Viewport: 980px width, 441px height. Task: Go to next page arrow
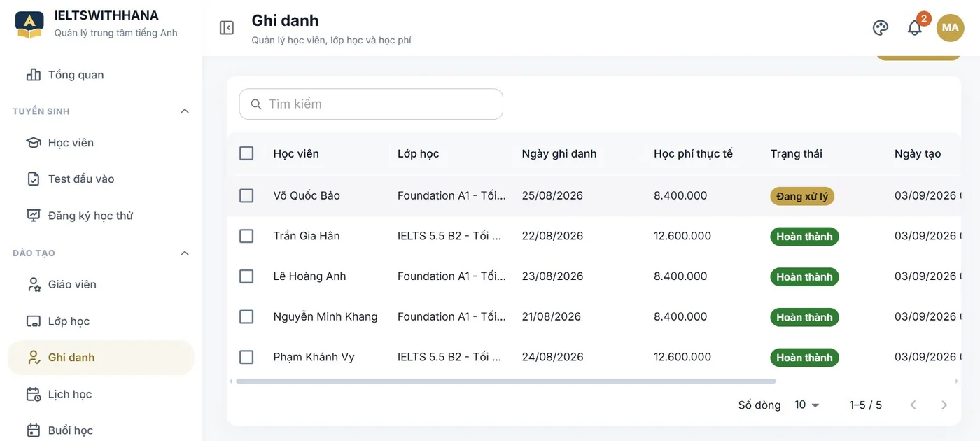(x=944, y=405)
